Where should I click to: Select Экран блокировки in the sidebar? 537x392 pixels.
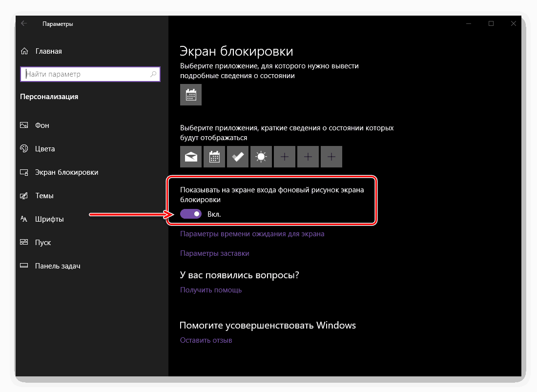(66, 172)
